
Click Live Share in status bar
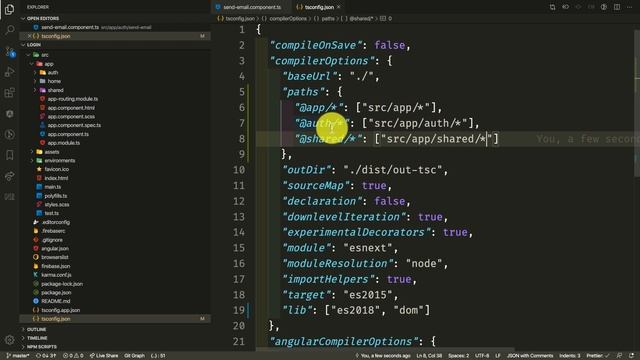click(104, 356)
